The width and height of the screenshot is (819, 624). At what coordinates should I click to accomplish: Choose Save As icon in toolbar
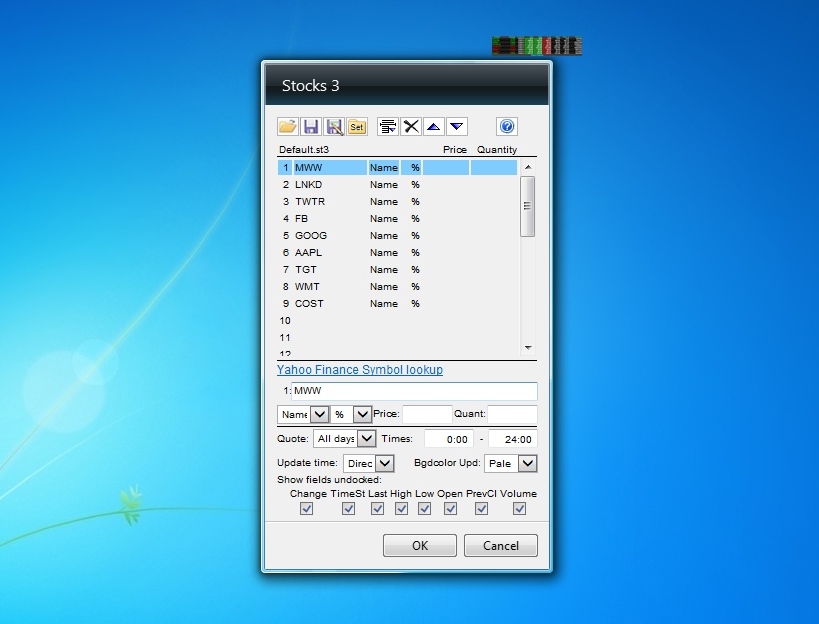pos(334,126)
